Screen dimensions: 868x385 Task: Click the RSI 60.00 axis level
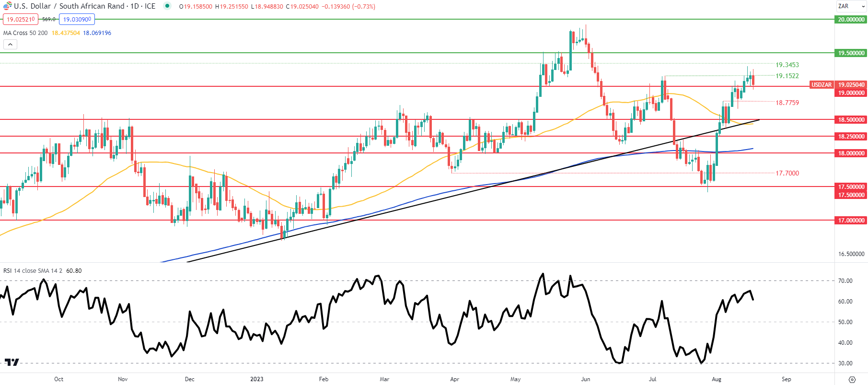tap(845, 302)
